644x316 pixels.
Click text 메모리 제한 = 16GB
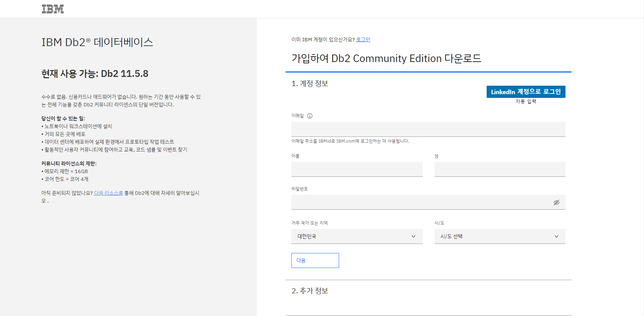click(x=66, y=171)
